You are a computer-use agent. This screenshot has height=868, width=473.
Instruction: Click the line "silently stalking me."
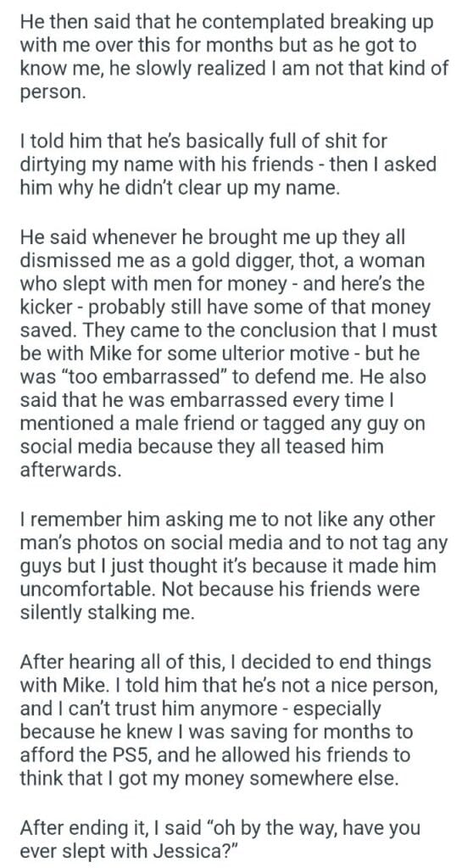108,614
